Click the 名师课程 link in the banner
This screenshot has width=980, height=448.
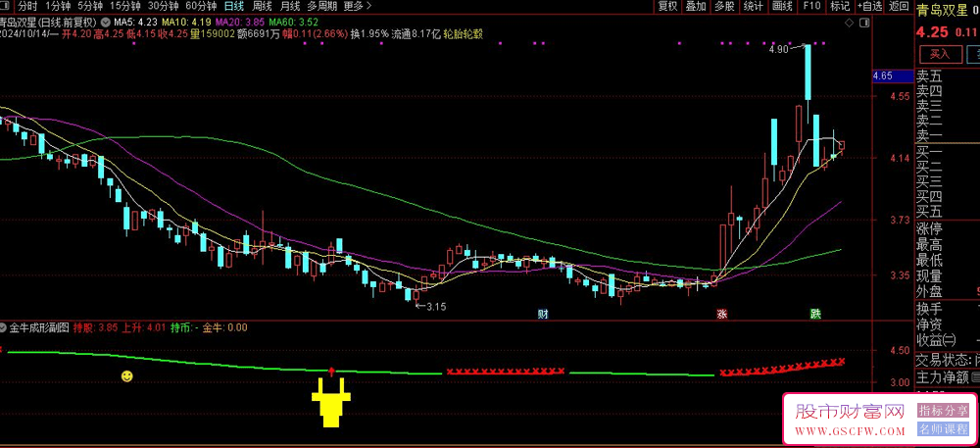point(942,429)
